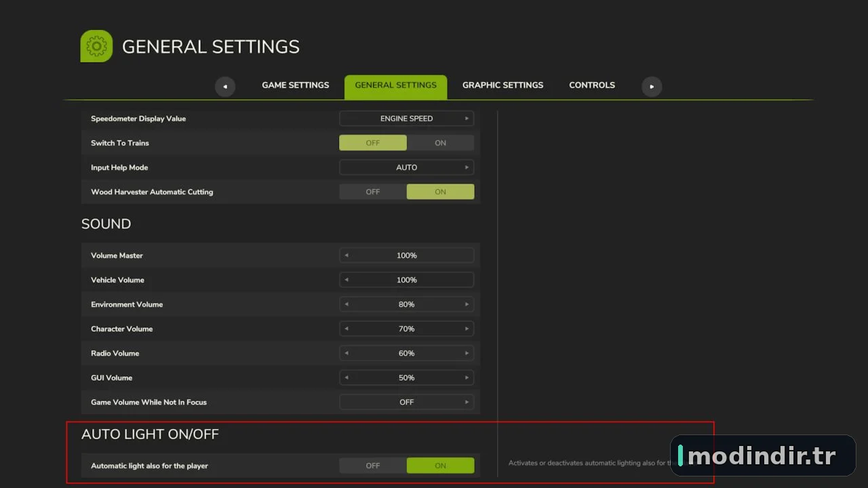
Task: Click GUI Volume 50% value
Action: click(x=407, y=378)
